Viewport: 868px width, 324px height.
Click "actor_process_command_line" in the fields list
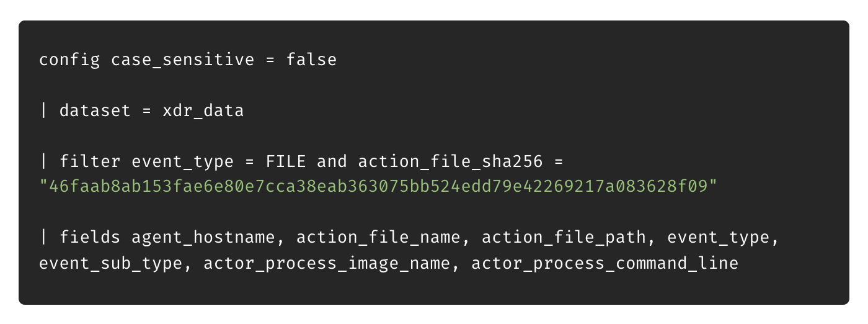coord(604,263)
